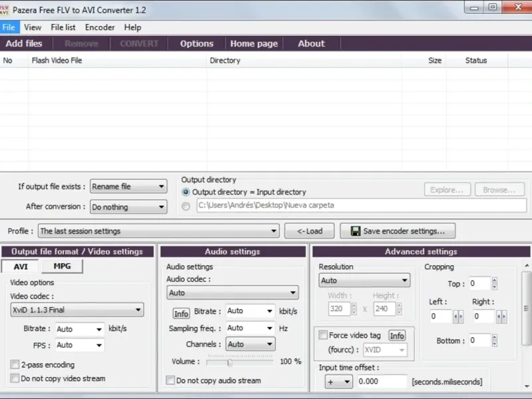Click the Explore... button

pyautogui.click(x=447, y=190)
